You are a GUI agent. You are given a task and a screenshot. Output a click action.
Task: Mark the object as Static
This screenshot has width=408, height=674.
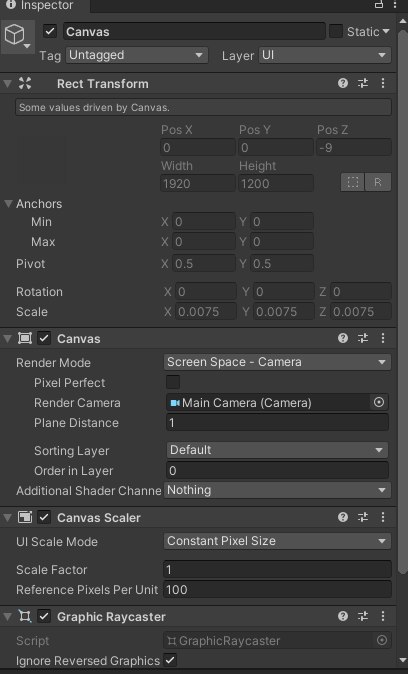336,31
